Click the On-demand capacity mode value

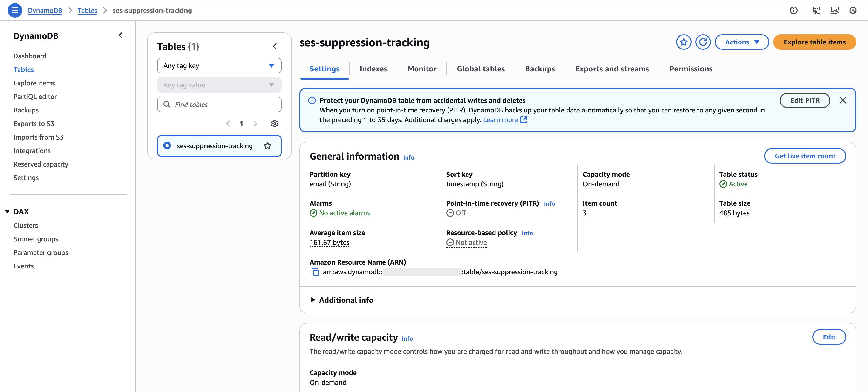(601, 184)
